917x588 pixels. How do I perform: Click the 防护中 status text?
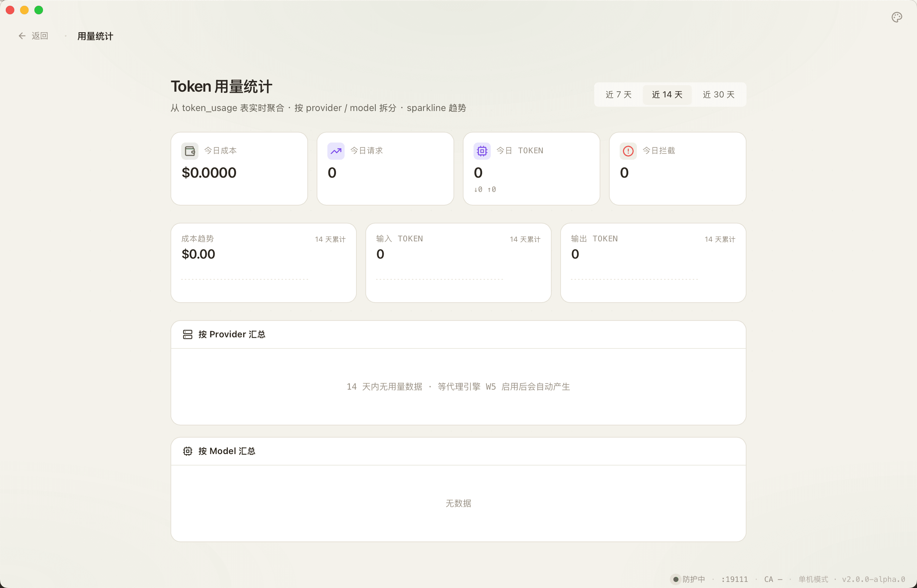693,579
